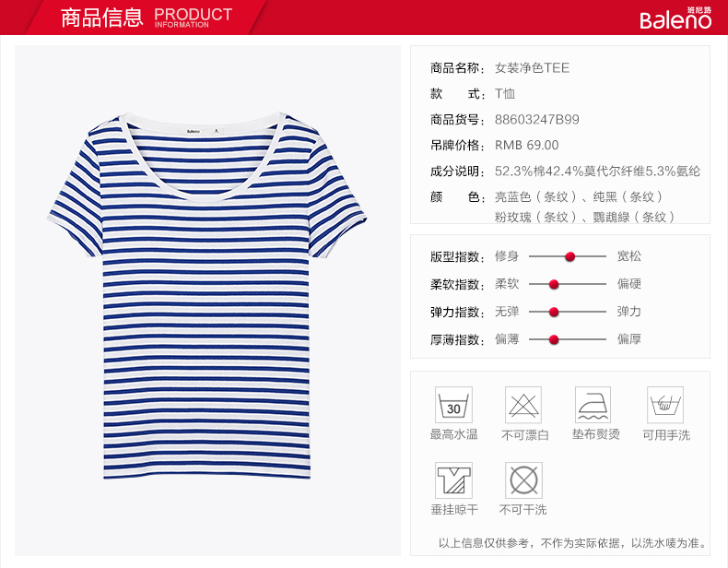Select the 亮蓝色（条纹） color option
The image size is (728, 568).
(535, 197)
